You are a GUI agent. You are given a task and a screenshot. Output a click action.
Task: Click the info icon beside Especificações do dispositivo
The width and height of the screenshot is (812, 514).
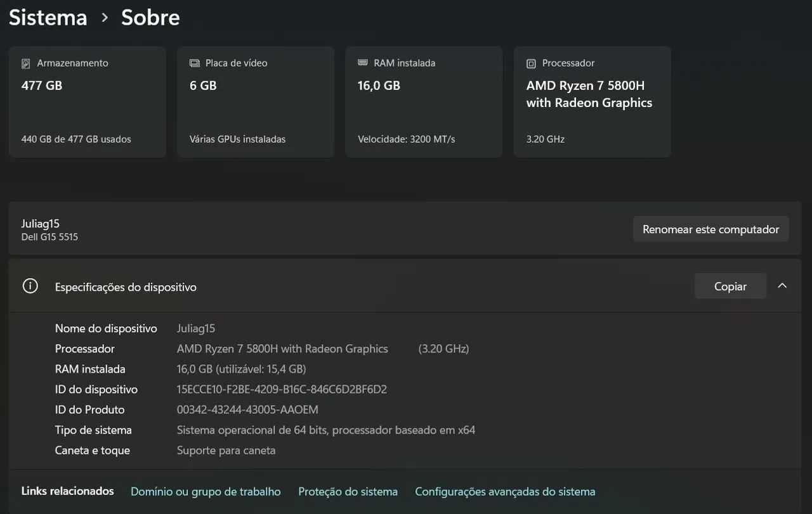pos(30,286)
